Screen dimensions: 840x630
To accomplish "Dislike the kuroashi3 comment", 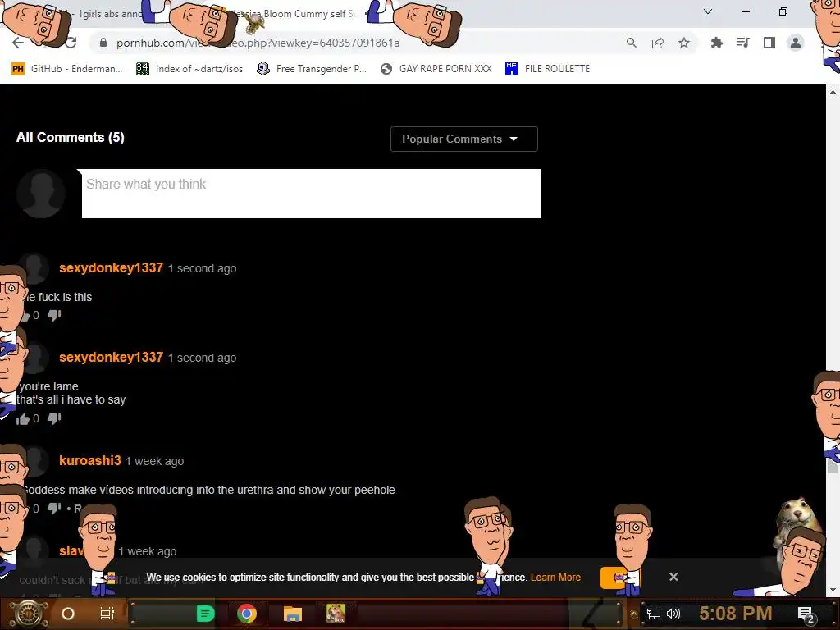I will click(54, 508).
